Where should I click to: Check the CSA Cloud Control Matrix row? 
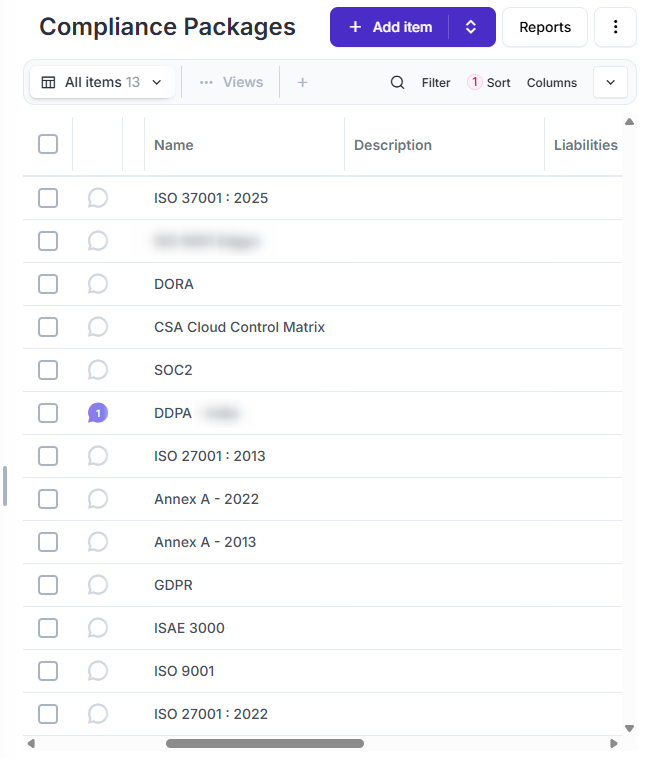pyautogui.click(x=48, y=327)
